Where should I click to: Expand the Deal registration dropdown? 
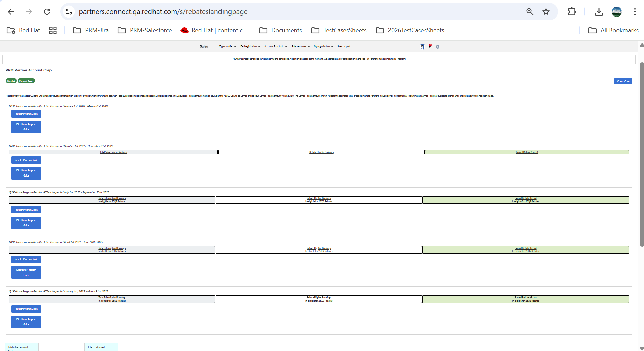click(250, 47)
